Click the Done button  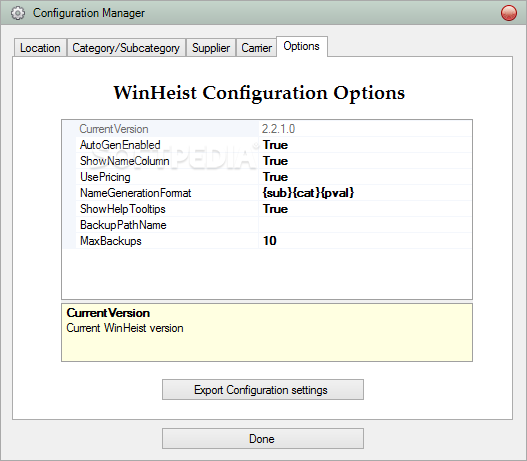(x=263, y=438)
